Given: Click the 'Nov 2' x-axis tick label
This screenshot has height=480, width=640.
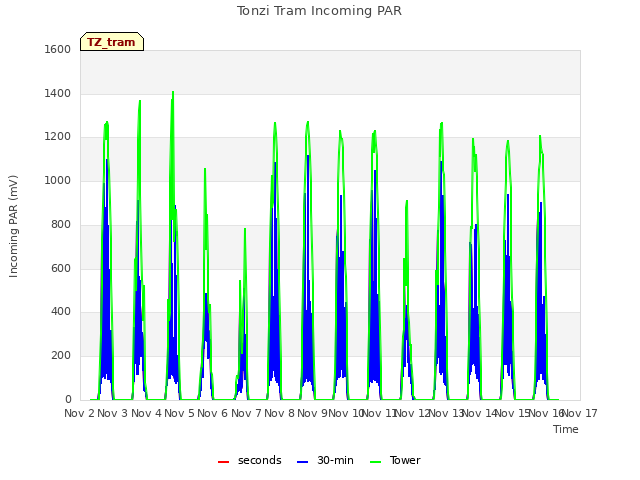Looking at the screenshot, I should click(x=79, y=413).
